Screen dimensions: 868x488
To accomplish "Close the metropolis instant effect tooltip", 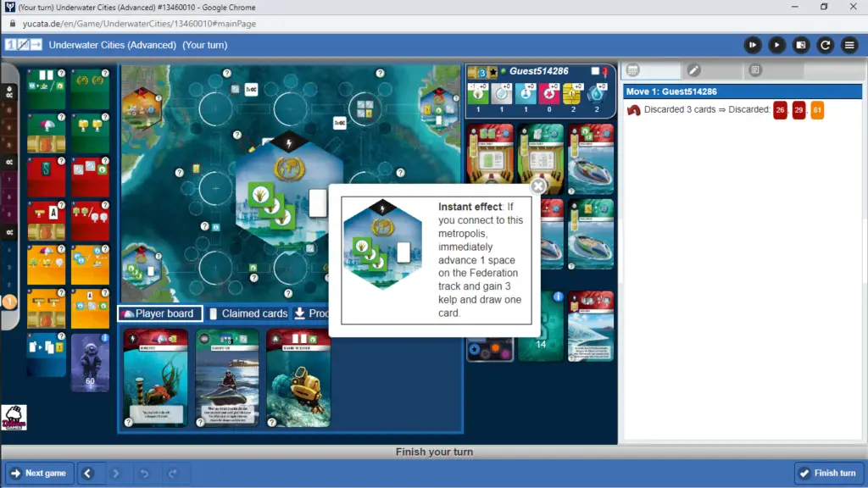I will pyautogui.click(x=537, y=186).
